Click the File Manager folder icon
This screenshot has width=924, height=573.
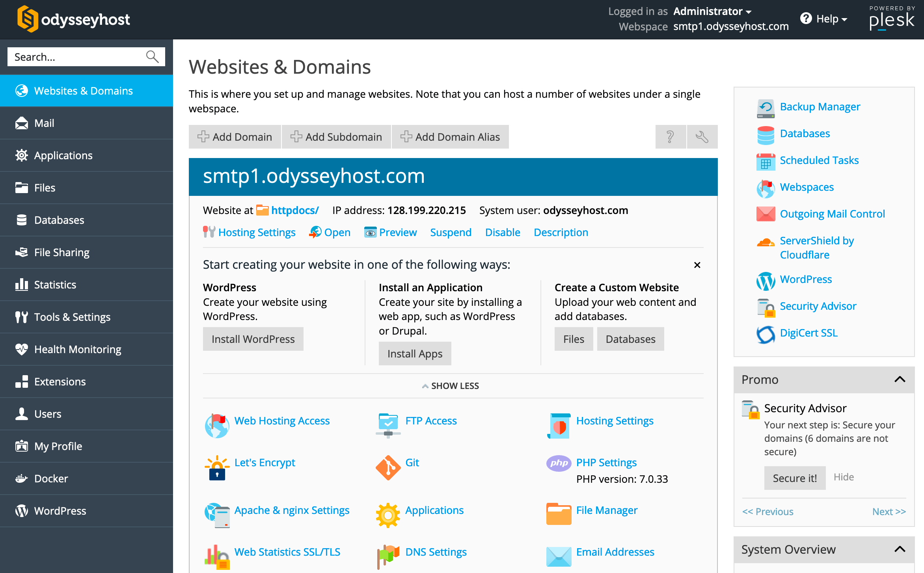pyautogui.click(x=559, y=513)
